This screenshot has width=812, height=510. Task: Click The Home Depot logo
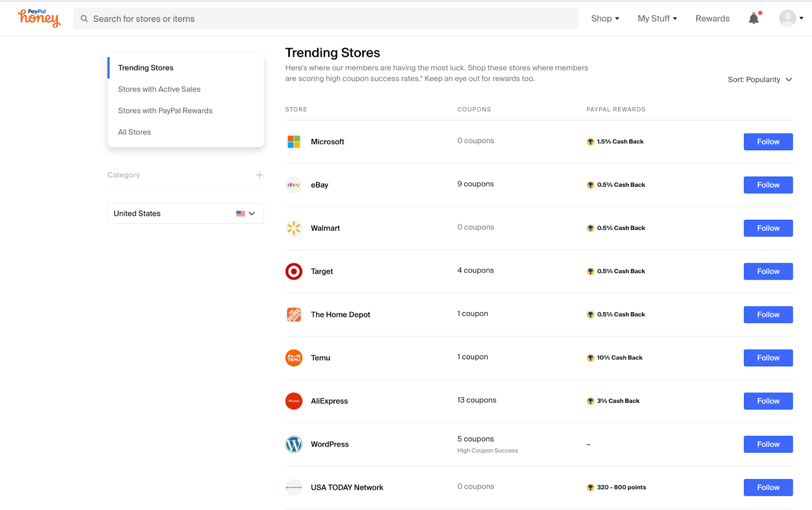(x=294, y=315)
